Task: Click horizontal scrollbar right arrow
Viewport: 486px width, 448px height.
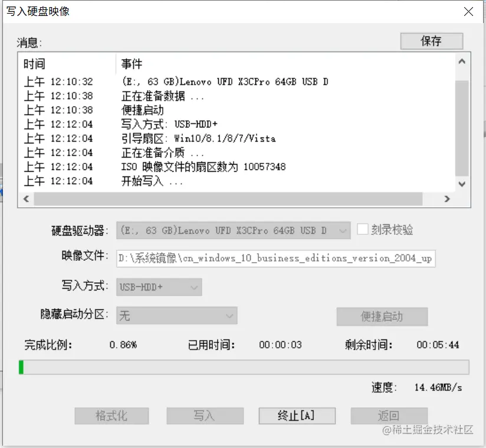Action: (x=446, y=199)
